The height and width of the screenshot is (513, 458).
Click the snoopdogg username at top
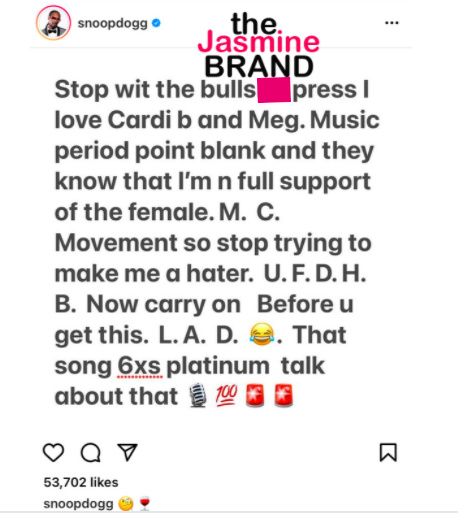point(112,23)
